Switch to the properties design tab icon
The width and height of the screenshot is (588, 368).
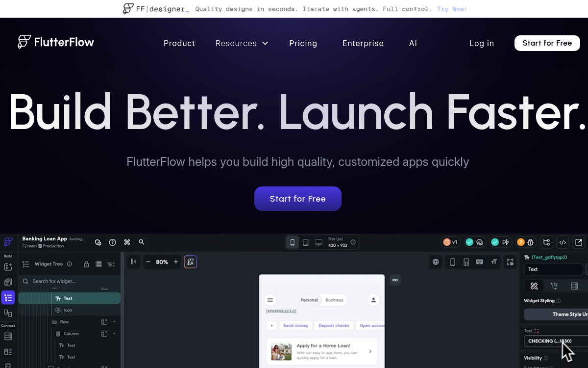(534, 286)
